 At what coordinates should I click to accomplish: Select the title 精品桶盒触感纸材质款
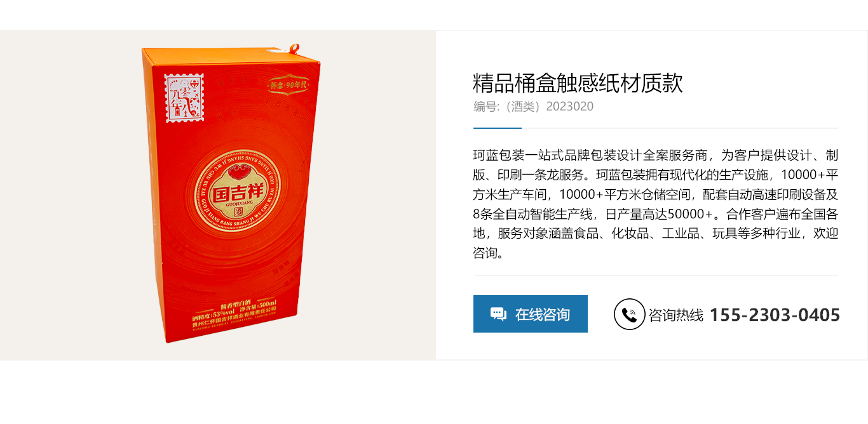coord(578,83)
